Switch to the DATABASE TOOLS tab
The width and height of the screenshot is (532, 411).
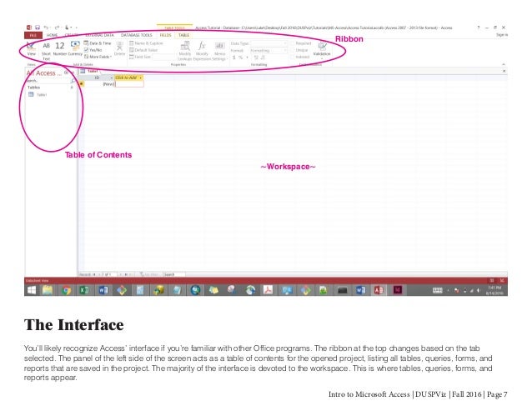click(x=137, y=35)
